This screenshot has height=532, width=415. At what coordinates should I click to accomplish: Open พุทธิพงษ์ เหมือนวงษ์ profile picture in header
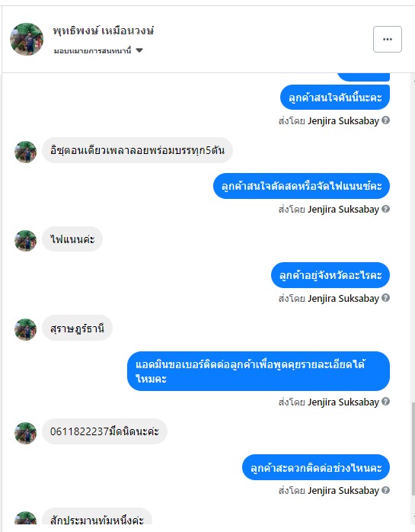tap(27, 39)
